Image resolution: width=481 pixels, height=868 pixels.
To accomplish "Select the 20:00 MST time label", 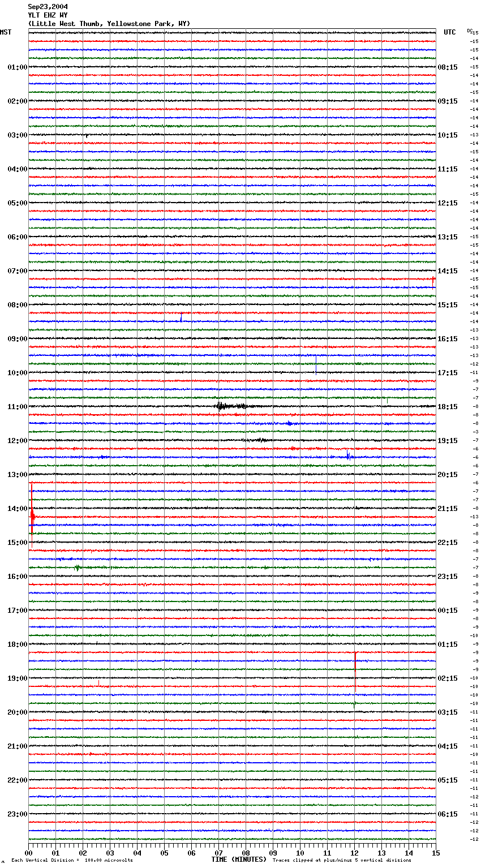I will [x=18, y=712].
